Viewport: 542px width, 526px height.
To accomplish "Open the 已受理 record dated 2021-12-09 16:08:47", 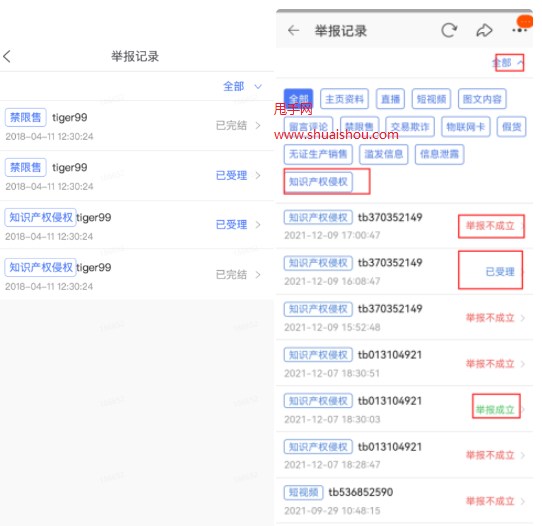I will (404, 272).
